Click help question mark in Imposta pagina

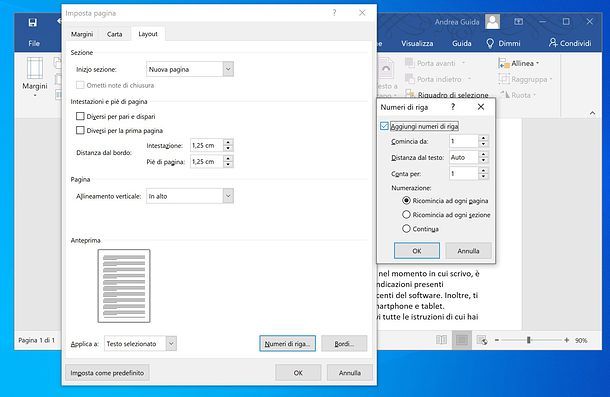pos(334,13)
